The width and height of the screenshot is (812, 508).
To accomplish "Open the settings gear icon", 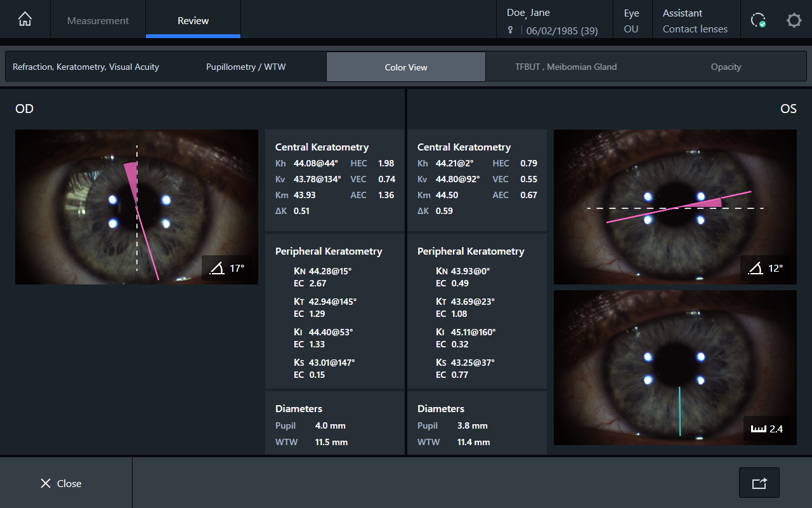I will (x=794, y=20).
